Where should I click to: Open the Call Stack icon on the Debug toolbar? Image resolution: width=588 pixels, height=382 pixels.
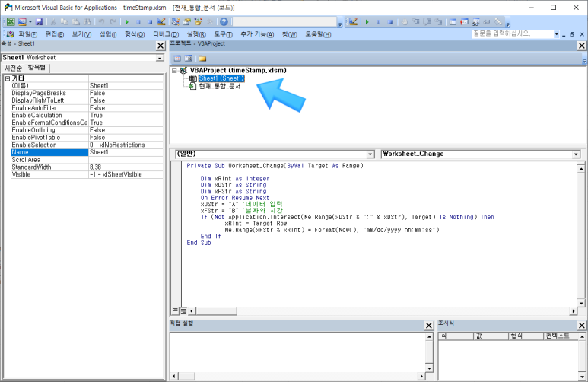pyautogui.click(x=498, y=22)
